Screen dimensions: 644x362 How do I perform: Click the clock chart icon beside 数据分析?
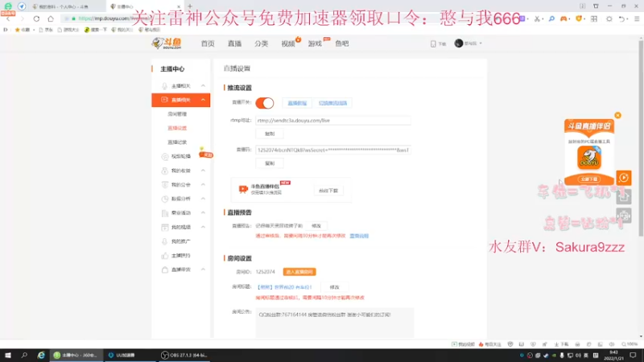165,199
